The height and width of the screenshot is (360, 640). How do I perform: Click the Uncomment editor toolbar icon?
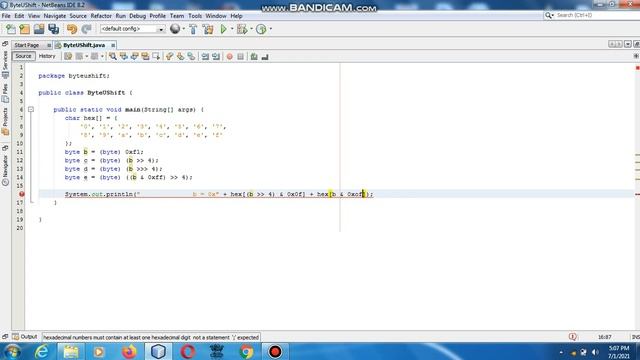tap(265, 57)
